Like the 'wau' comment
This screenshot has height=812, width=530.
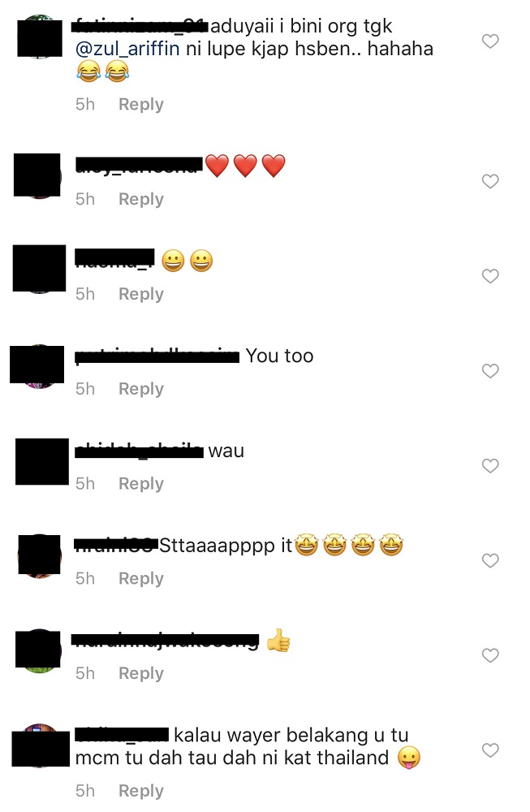coord(490,465)
